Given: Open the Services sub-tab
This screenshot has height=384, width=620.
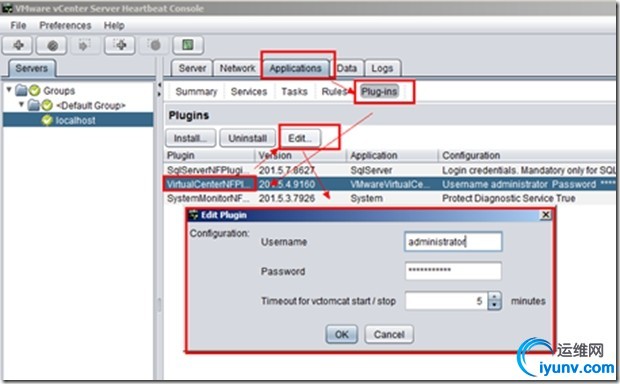Looking at the screenshot, I should click(x=249, y=92).
